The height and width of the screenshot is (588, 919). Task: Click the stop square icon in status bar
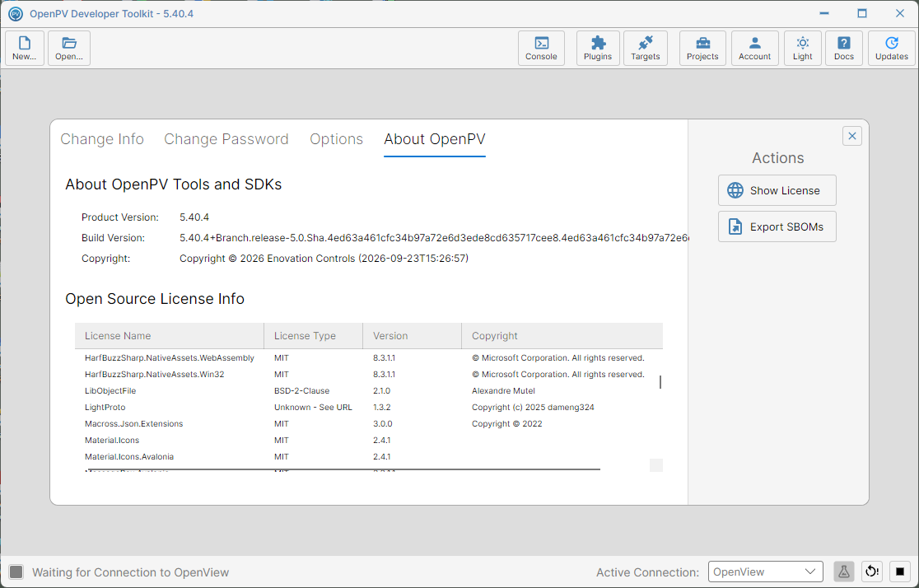(x=900, y=572)
